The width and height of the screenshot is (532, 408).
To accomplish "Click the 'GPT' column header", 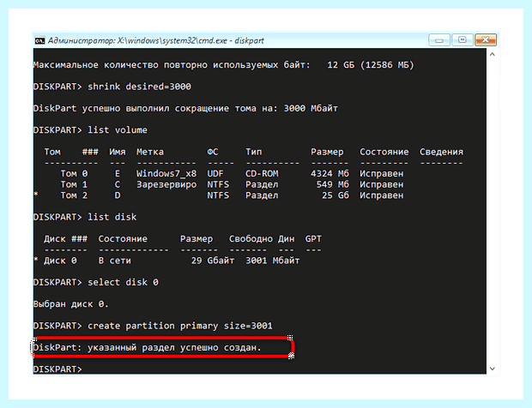I will point(313,239).
